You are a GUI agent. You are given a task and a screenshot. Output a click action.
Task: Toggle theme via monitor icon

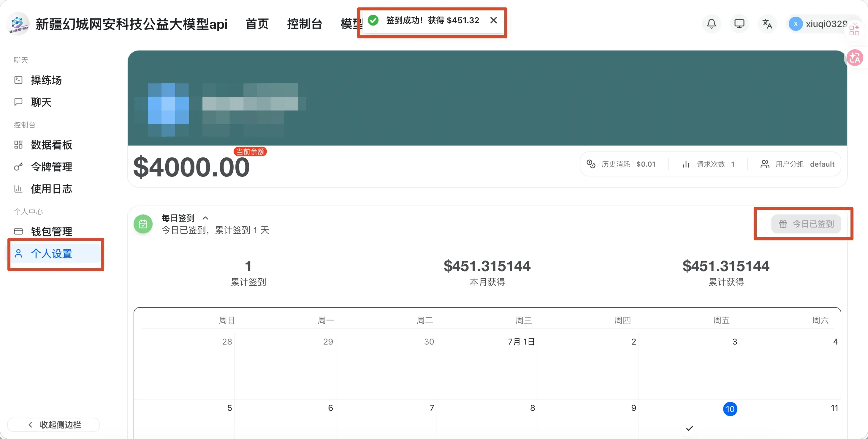point(739,23)
